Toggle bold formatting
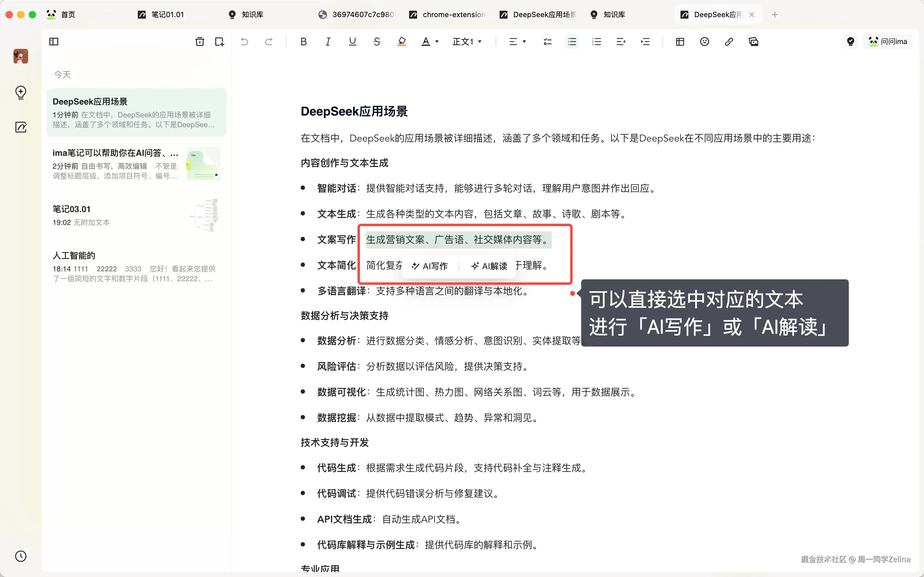This screenshot has height=577, width=924. point(303,42)
